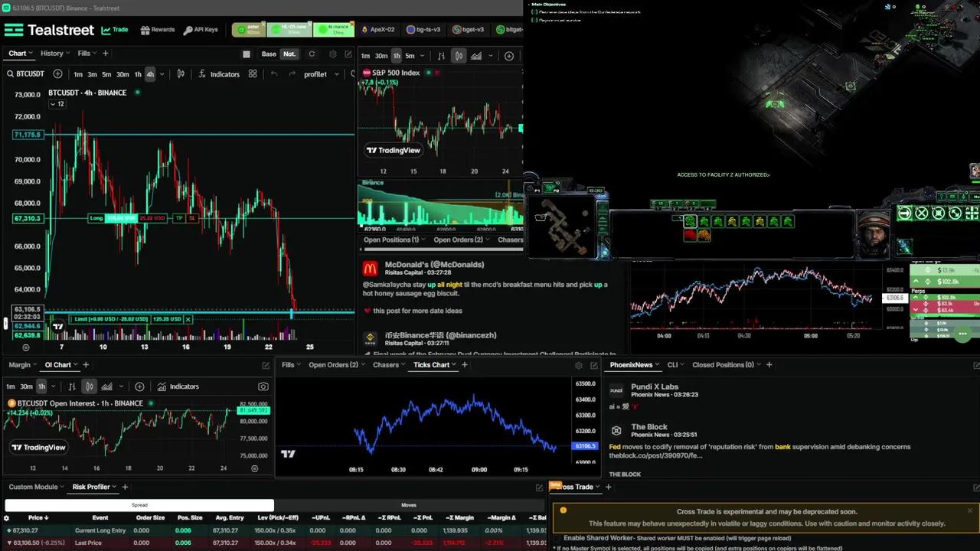Select bar chart style in S&P 500 toolbar
The width and height of the screenshot is (980, 551).
coord(441,56)
